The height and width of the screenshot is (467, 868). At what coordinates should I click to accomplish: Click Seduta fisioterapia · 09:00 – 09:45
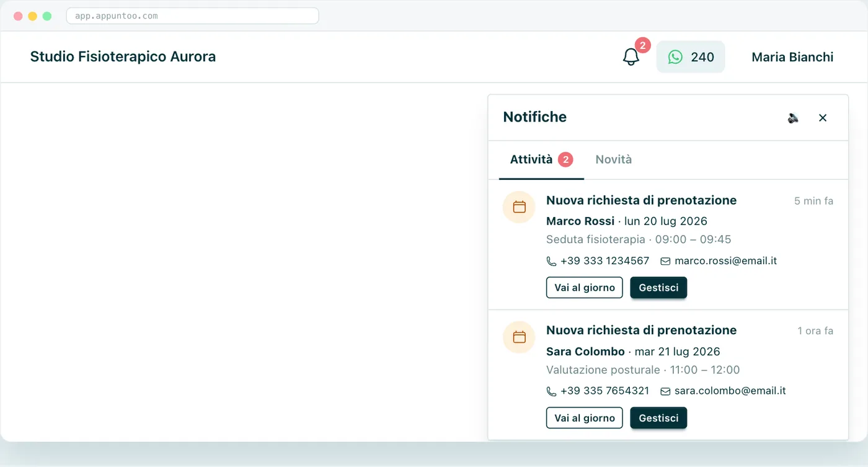(x=639, y=239)
